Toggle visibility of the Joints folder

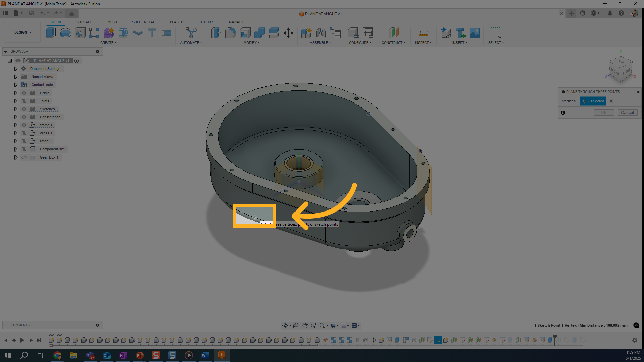click(x=24, y=101)
